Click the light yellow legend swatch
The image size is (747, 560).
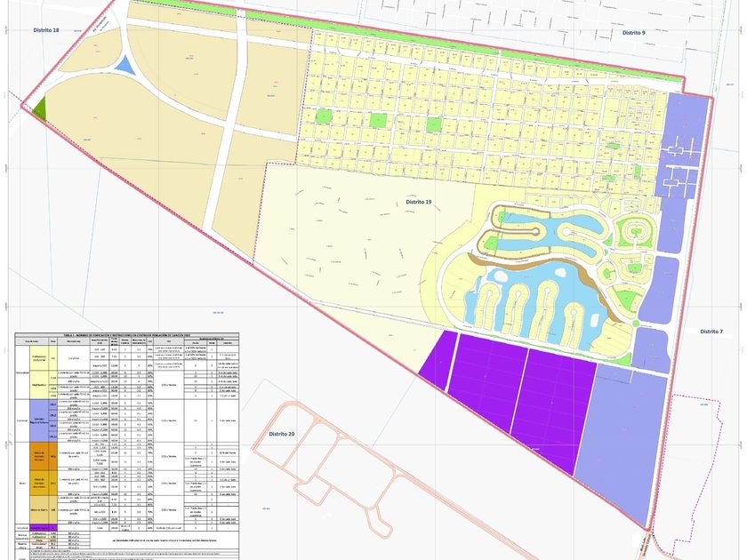pyautogui.click(x=44, y=372)
